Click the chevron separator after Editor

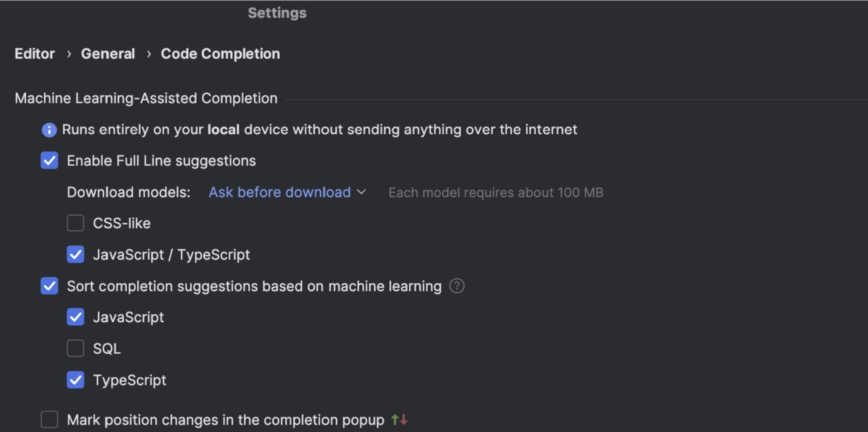[x=69, y=54]
